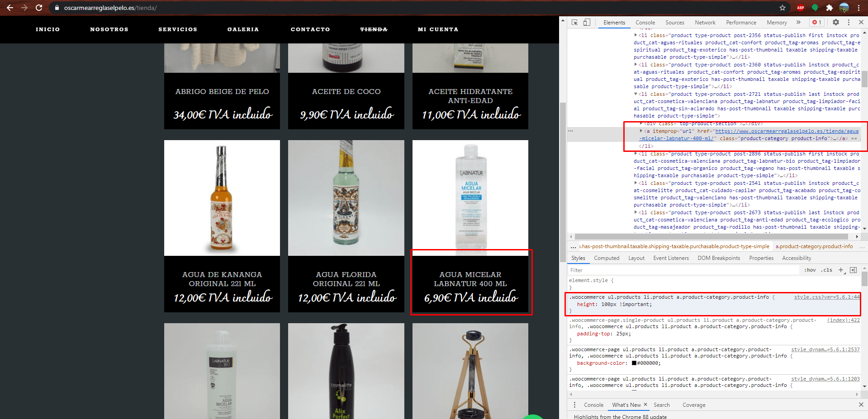
Task: Open the DOM Breakpoints pane
Action: pos(719,258)
